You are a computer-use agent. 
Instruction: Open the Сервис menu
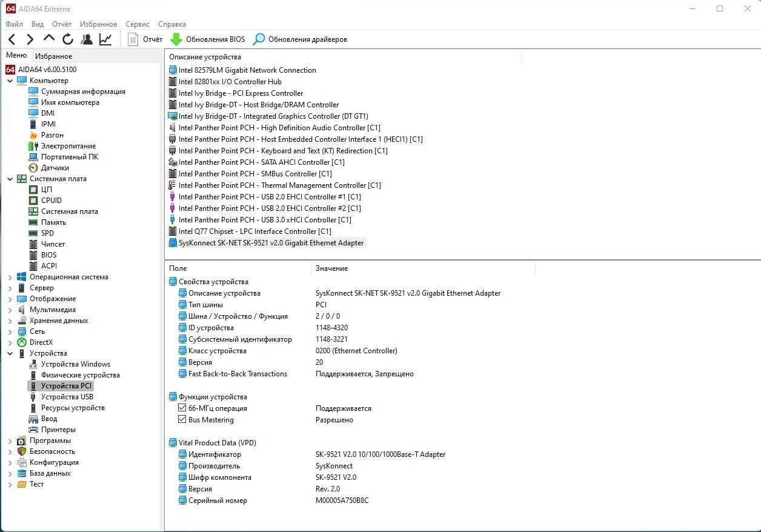tap(138, 24)
